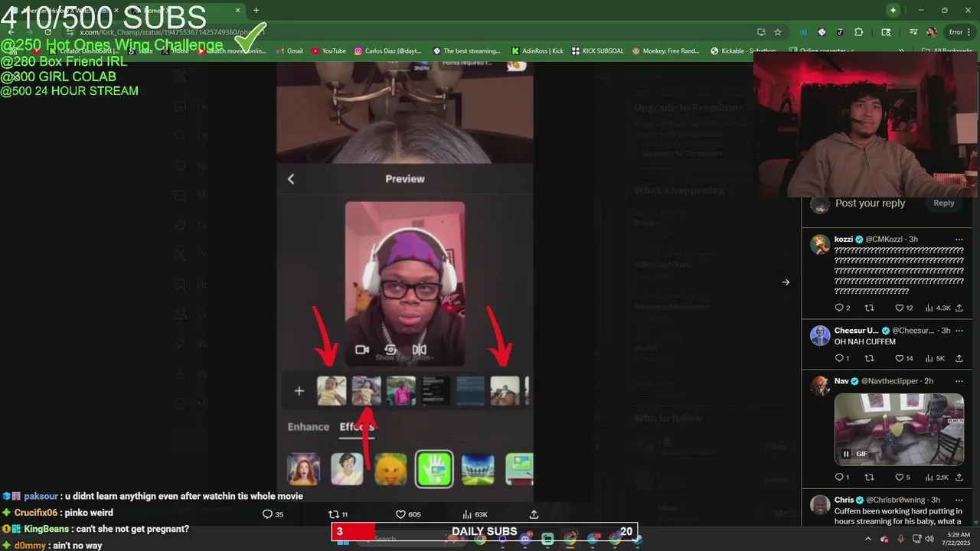
Task: Open Chris's profile avatar
Action: (820, 505)
